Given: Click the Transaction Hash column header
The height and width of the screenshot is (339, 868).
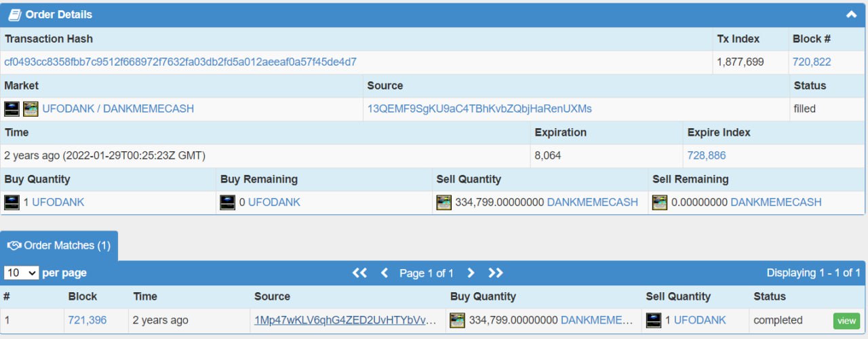Looking at the screenshot, I should 49,39.
